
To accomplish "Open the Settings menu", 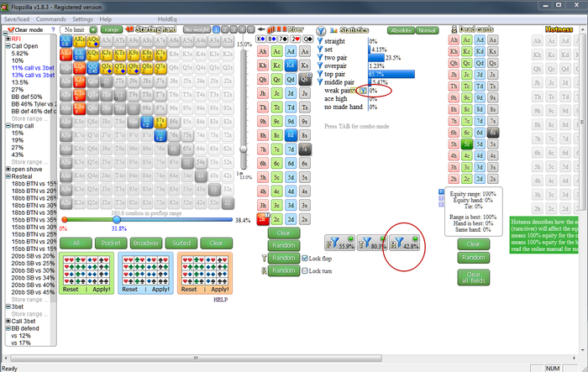I will (82, 19).
